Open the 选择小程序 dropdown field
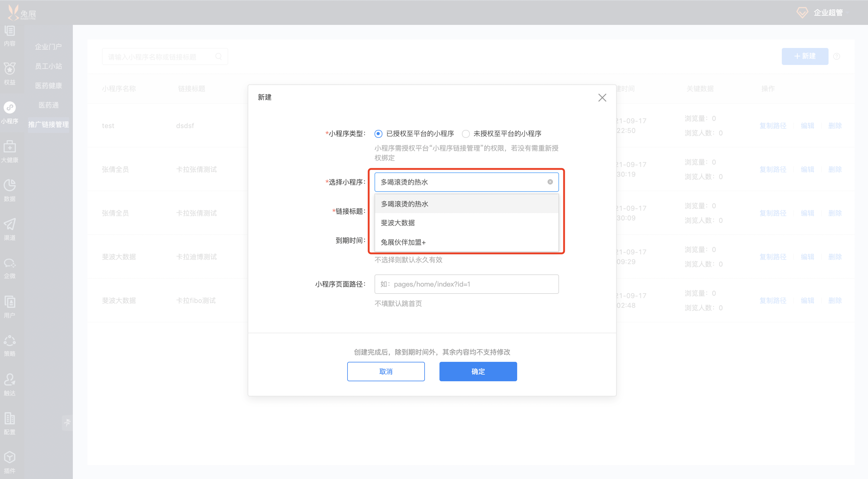This screenshot has height=479, width=868. [466, 182]
